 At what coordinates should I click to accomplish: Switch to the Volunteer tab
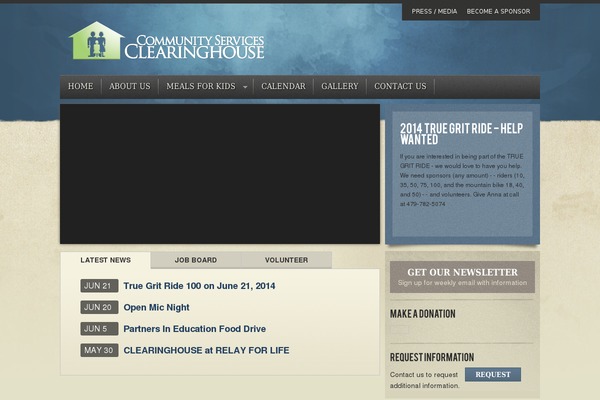pyautogui.click(x=287, y=260)
